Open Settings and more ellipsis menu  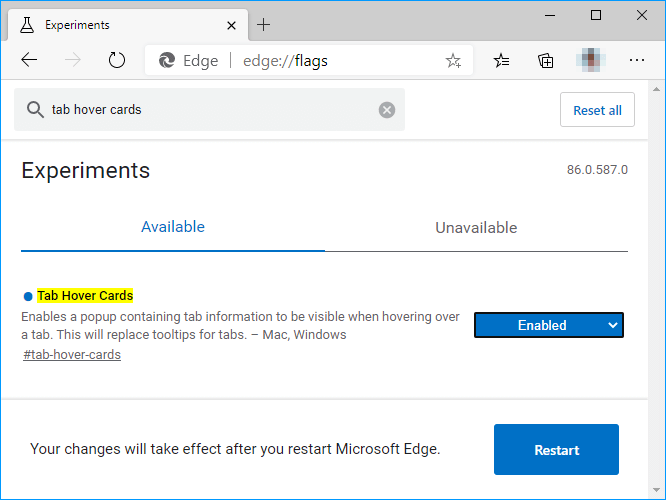637,60
